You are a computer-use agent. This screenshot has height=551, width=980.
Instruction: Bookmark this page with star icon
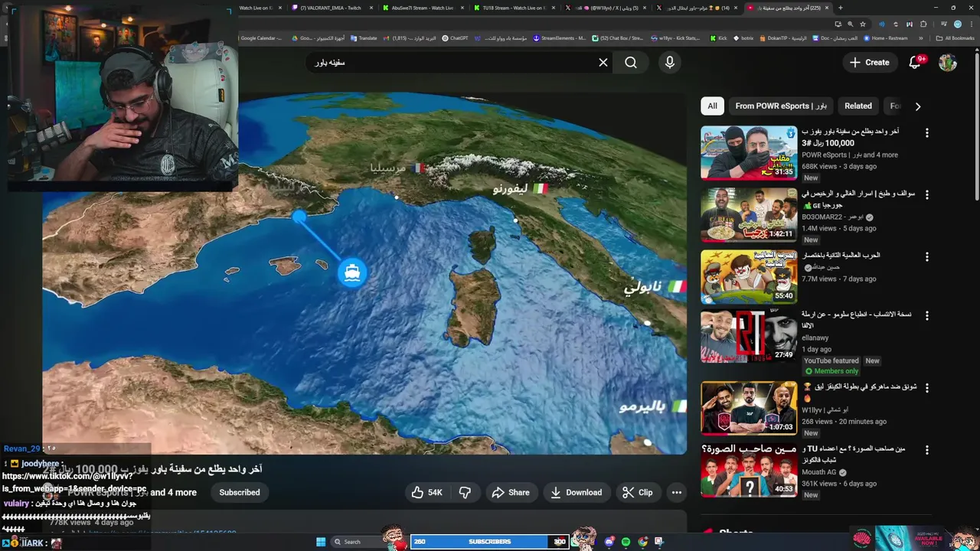[x=863, y=24]
